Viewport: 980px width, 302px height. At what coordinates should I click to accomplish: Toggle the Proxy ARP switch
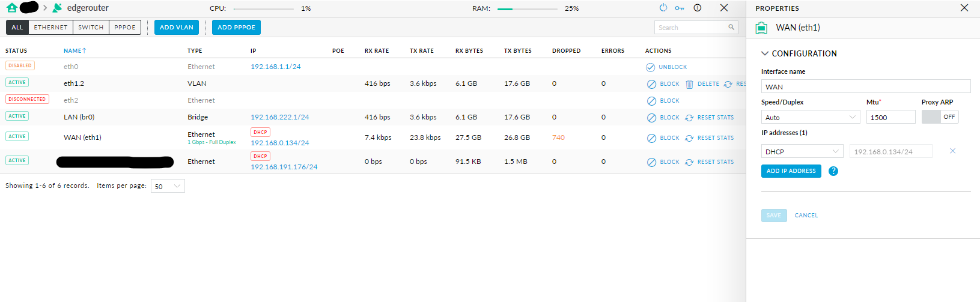(940, 117)
